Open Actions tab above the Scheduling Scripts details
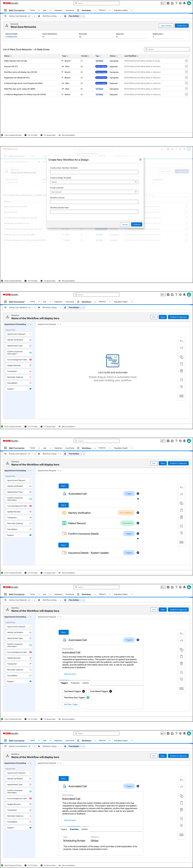The height and width of the screenshot is (868, 193). (84, 829)
